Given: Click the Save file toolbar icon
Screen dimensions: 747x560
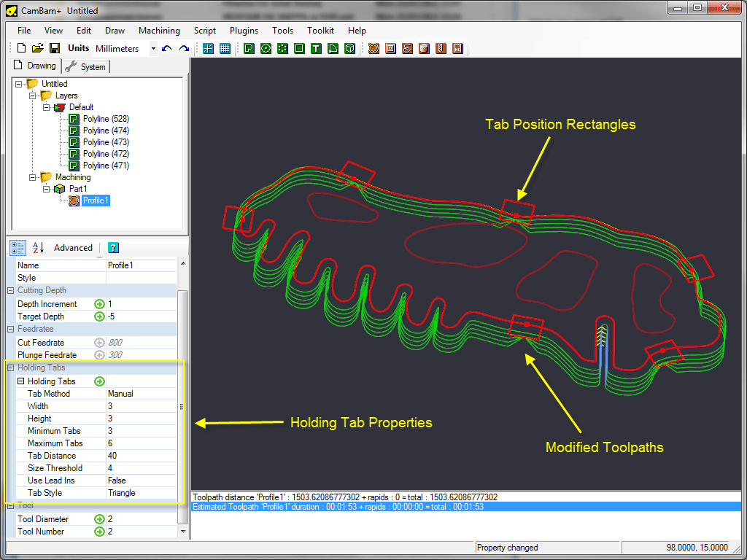Looking at the screenshot, I should [55, 49].
